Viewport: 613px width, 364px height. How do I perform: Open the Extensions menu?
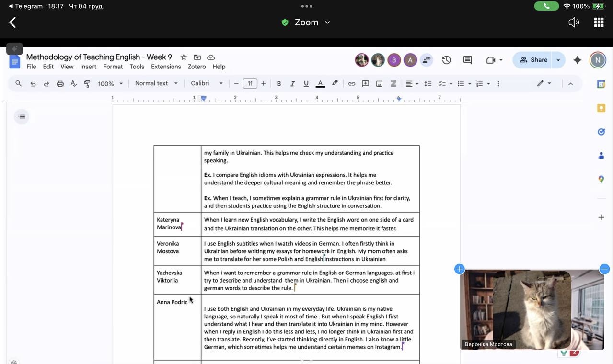166,67
